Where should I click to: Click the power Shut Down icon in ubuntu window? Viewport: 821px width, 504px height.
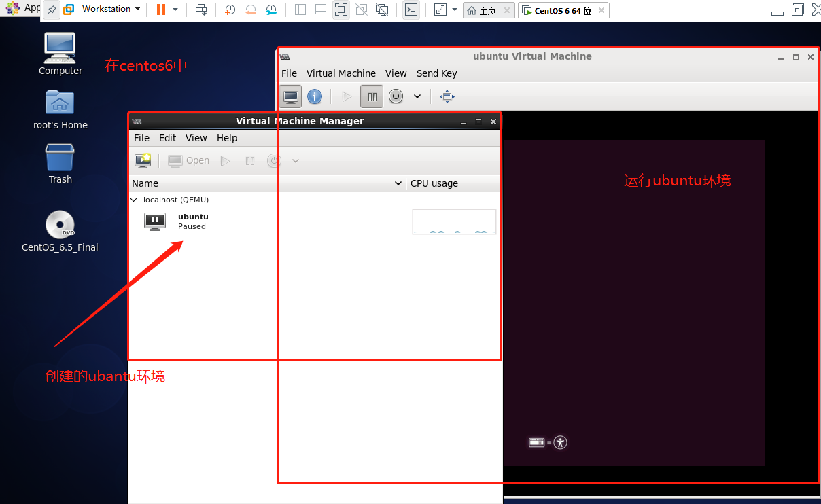(x=396, y=96)
